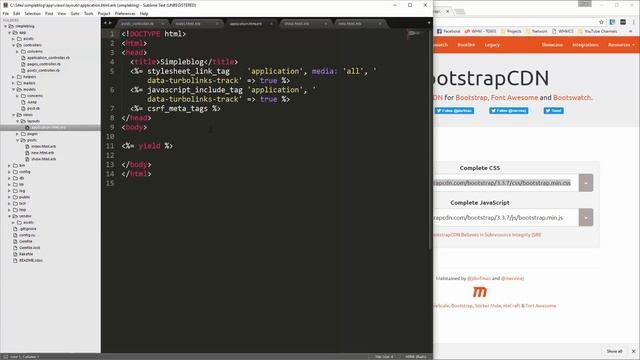Open the Goto menu

75,13
